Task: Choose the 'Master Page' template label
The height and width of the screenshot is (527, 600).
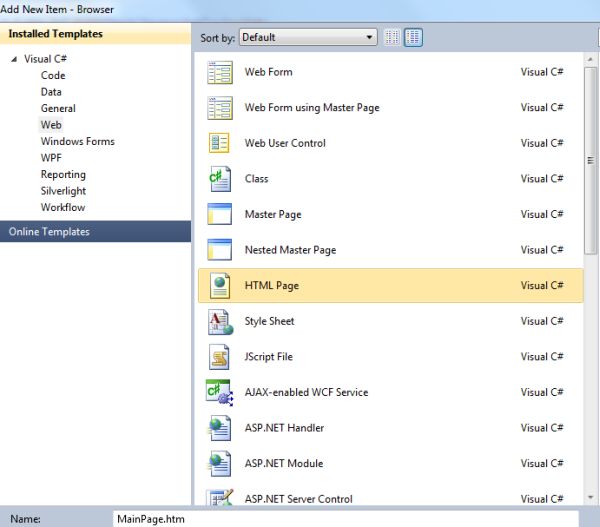Action: [x=273, y=214]
